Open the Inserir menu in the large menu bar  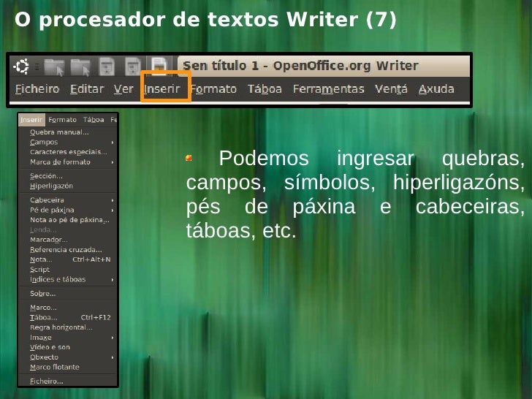point(161,89)
